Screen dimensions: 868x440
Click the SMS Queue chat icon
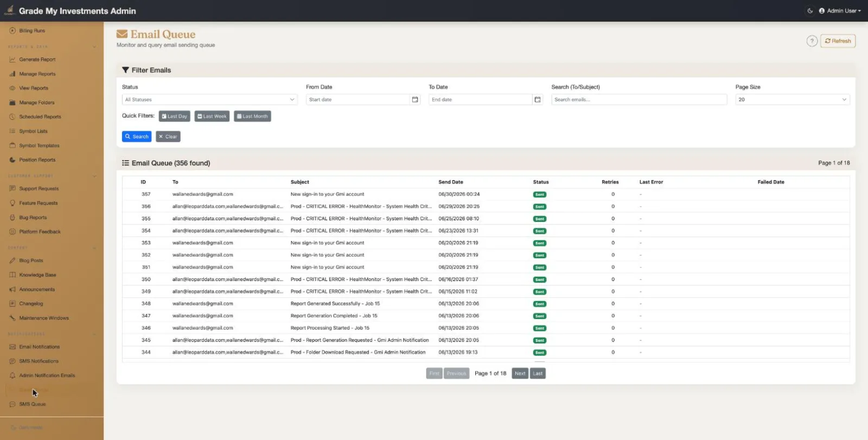click(12, 404)
